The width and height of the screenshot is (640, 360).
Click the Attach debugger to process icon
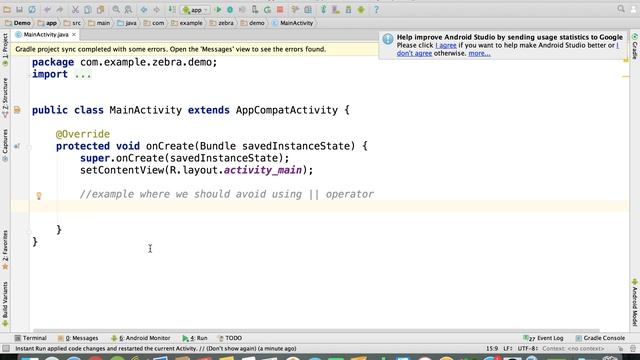[255, 9]
